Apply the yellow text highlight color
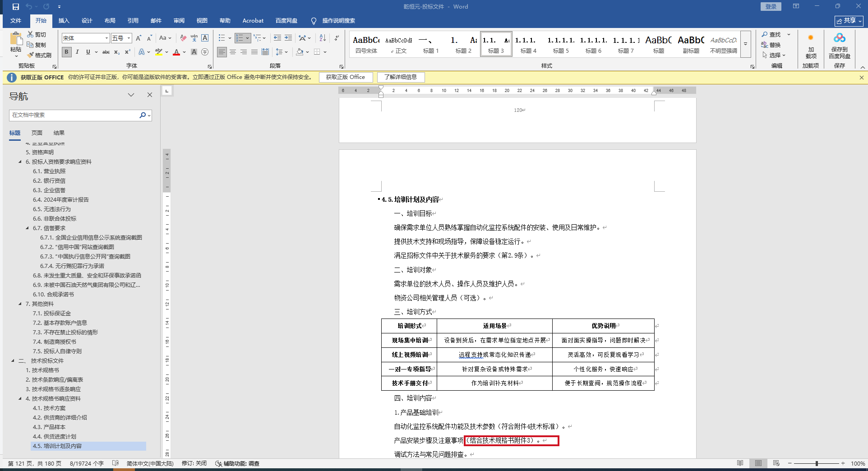This screenshot has height=471, width=868. 159,52
